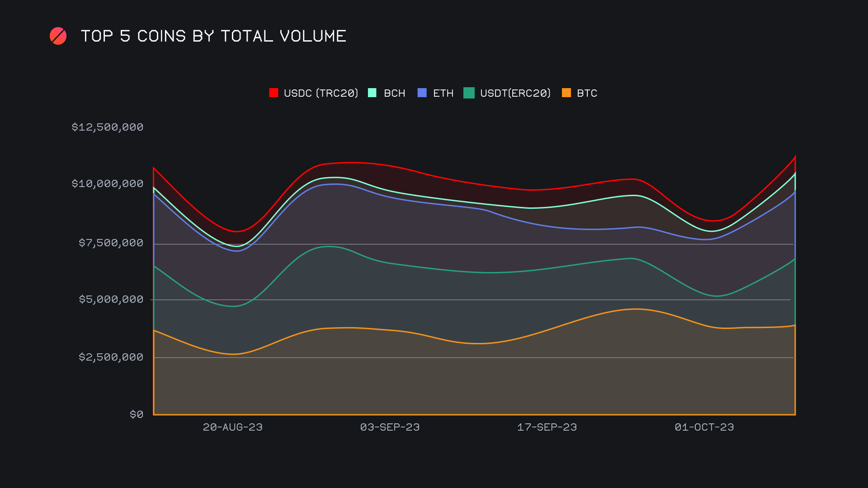The height and width of the screenshot is (488, 868).
Task: Hide the BTC series via legend label
Action: pos(587,93)
